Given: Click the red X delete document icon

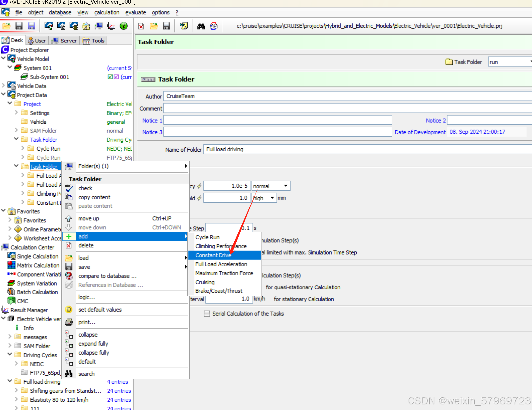Looking at the screenshot, I should click(141, 26).
